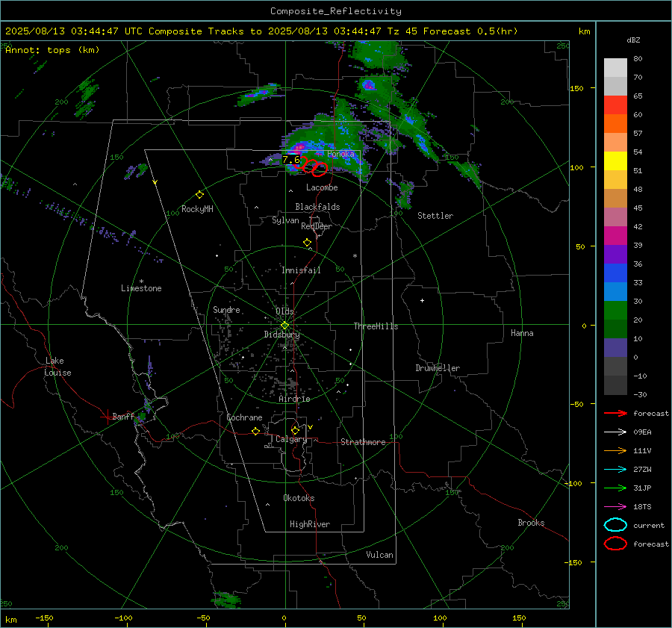Click the yellow v marker right of Calgary diamond
The image size is (672, 628).
click(x=311, y=427)
